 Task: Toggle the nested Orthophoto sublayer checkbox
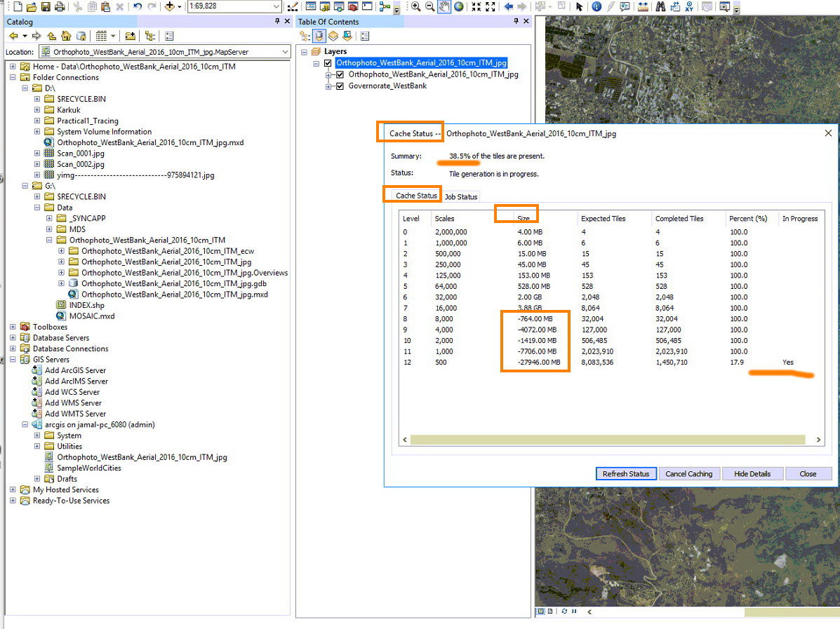point(340,74)
